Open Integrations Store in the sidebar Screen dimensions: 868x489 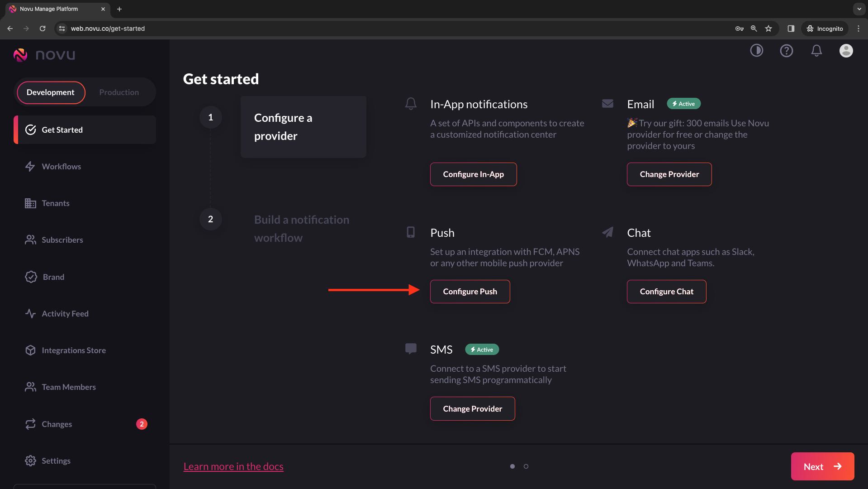pos(85,350)
